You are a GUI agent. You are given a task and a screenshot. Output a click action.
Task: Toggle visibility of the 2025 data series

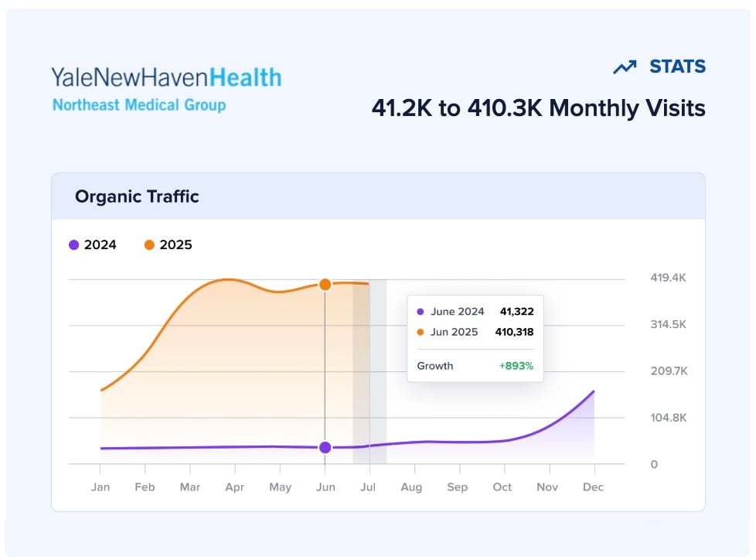(x=168, y=244)
